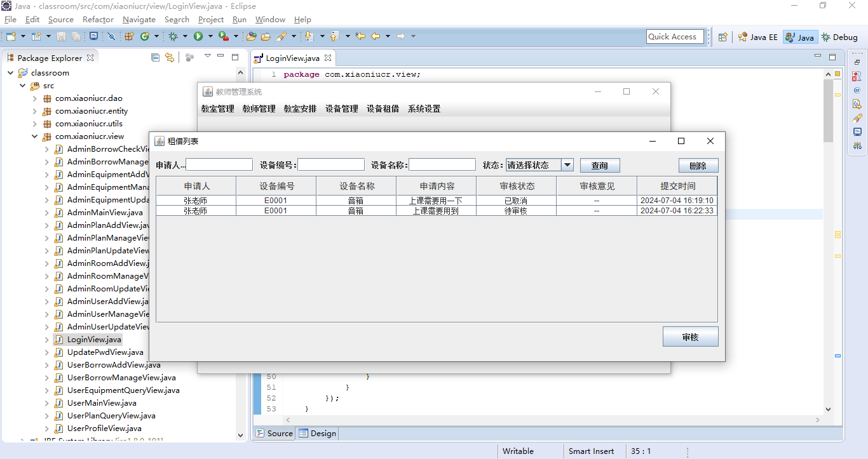Open the Navigate menu

point(139,20)
